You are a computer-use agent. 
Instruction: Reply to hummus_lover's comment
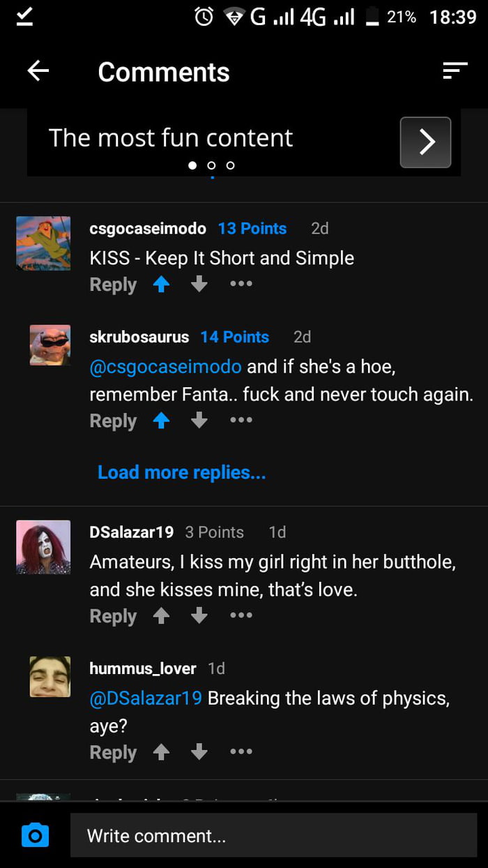[x=113, y=753]
